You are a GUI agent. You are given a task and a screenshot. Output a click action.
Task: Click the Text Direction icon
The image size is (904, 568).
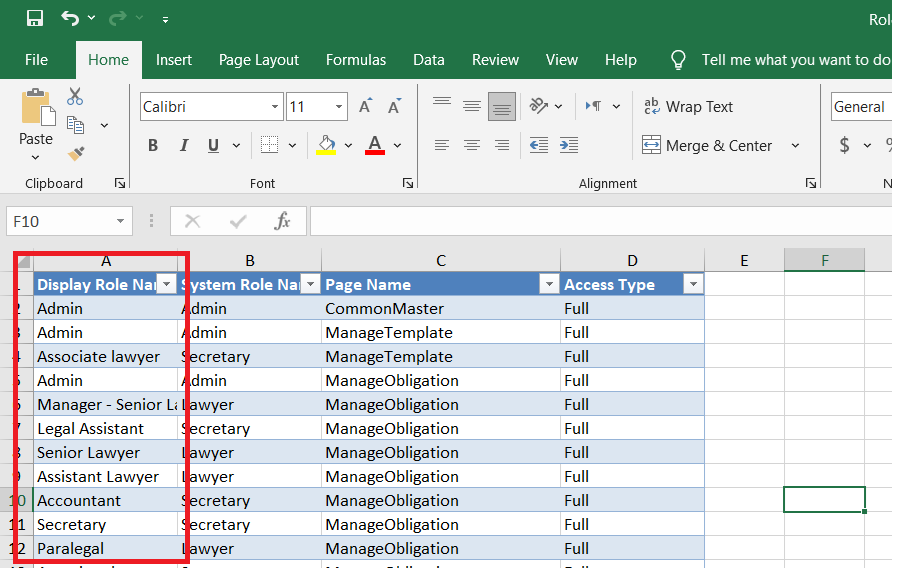coord(594,106)
